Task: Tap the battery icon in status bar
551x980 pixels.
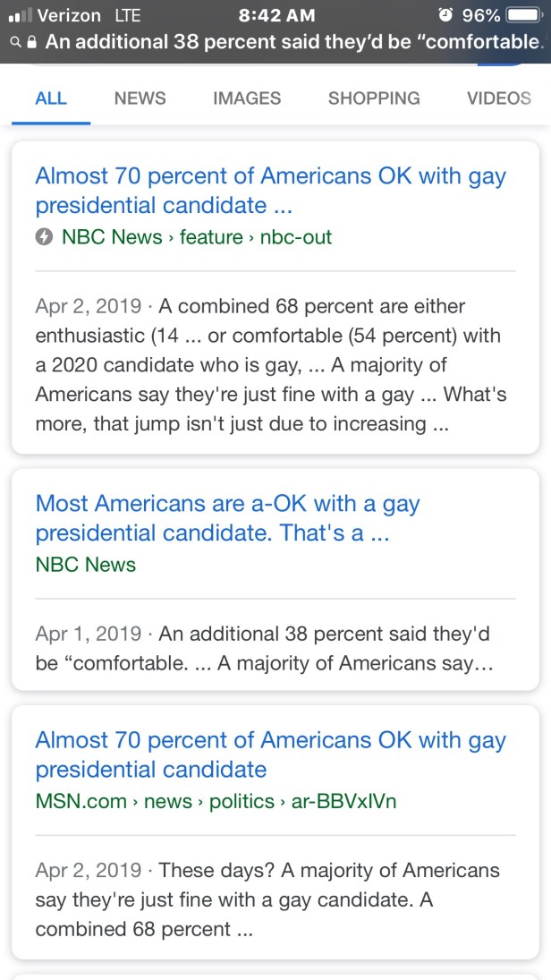Action: [524, 15]
